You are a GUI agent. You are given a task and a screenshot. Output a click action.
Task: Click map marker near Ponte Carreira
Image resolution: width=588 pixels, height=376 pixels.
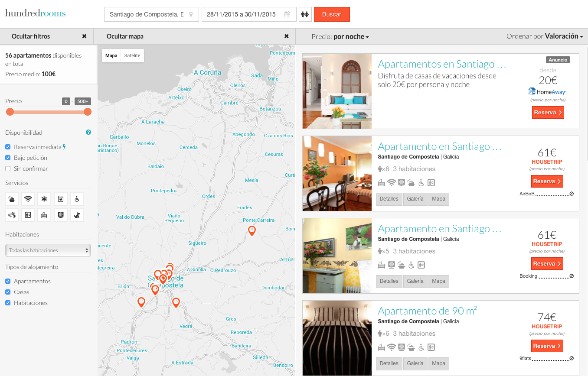click(x=252, y=230)
